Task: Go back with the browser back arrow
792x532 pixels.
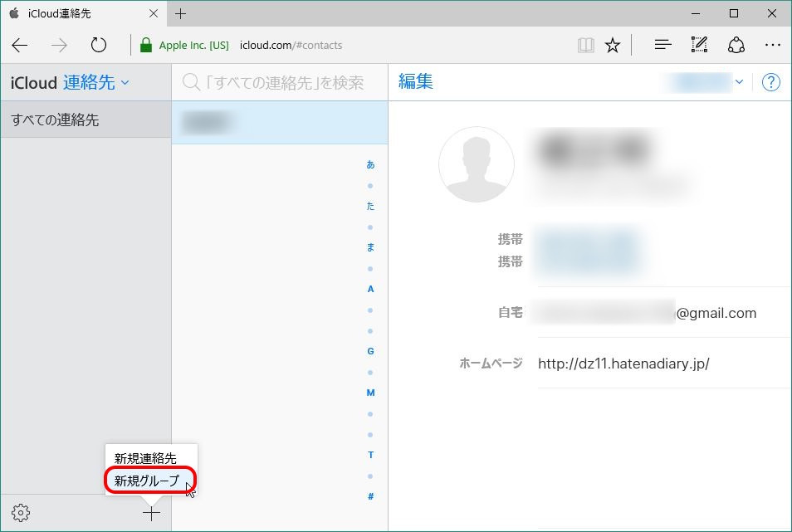Action: [20, 46]
